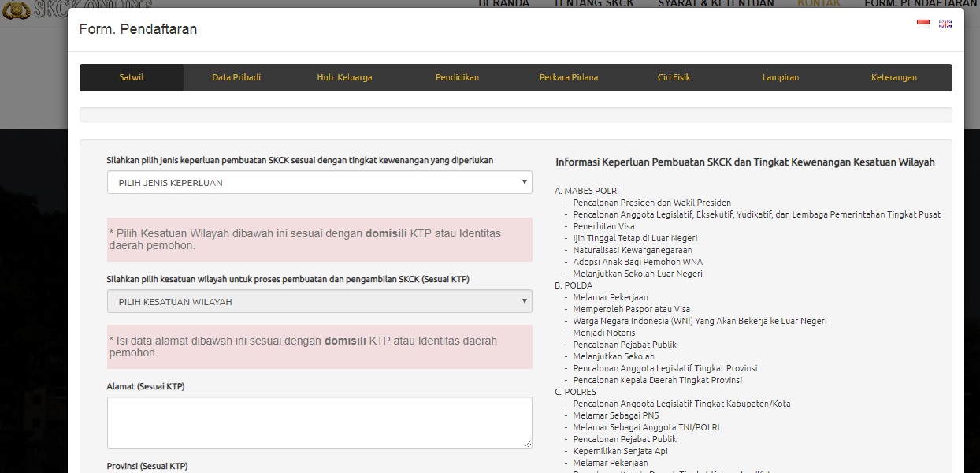The width and height of the screenshot is (980, 473).
Task: Click 'Adopsi Anak Bagi Pemohon WNA' text
Action: pyautogui.click(x=637, y=262)
